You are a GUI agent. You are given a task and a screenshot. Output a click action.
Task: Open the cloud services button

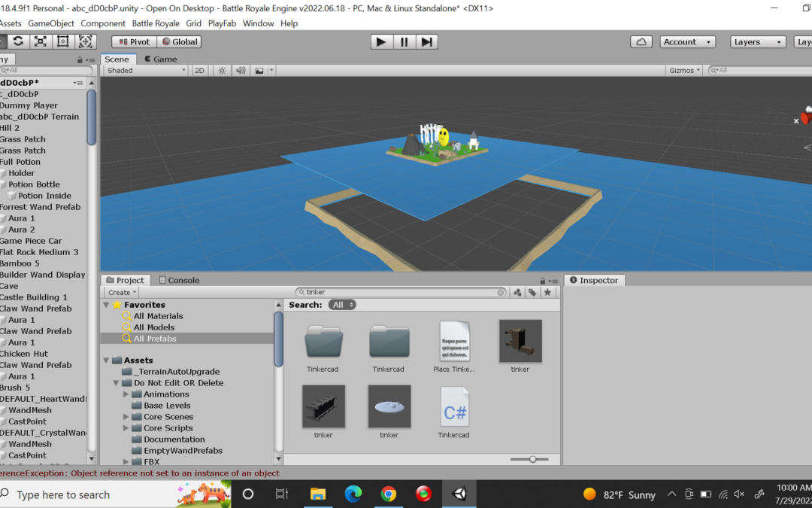(641, 42)
